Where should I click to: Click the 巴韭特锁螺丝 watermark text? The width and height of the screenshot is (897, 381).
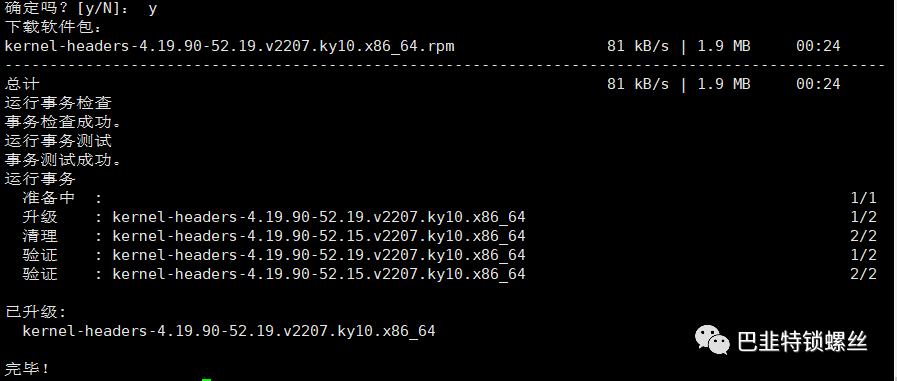(802, 342)
